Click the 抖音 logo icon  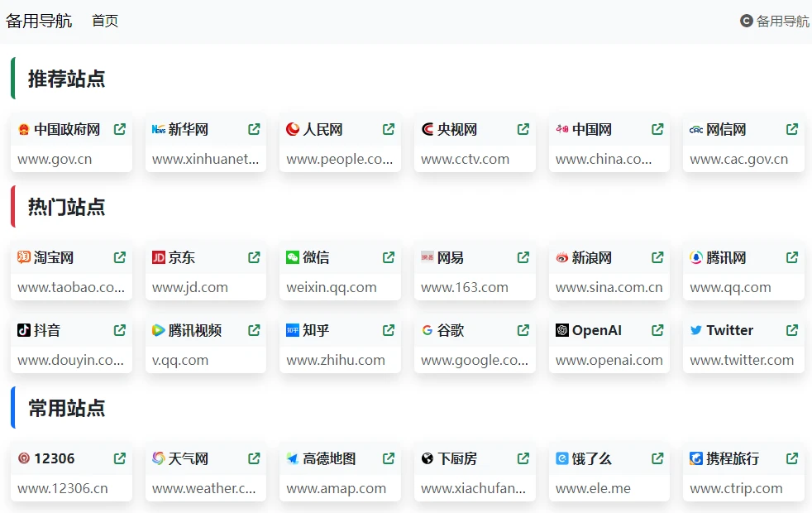coord(24,330)
